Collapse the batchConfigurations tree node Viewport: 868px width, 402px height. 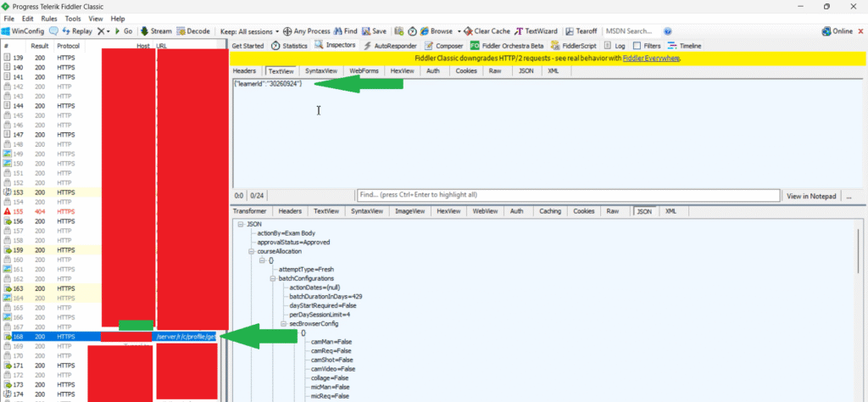click(271, 278)
